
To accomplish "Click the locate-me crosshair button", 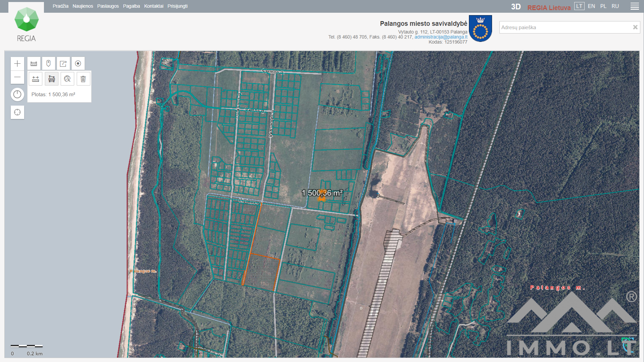I will tap(17, 112).
